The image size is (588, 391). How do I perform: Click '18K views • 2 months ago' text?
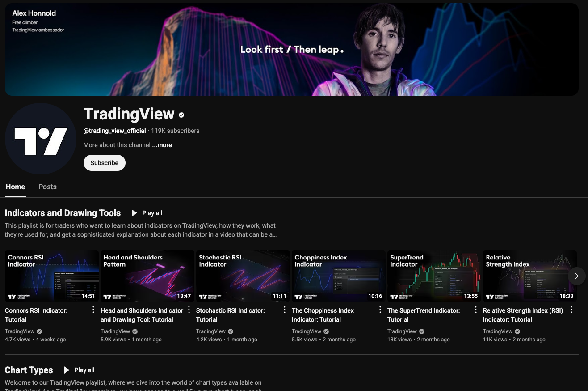(x=419, y=340)
